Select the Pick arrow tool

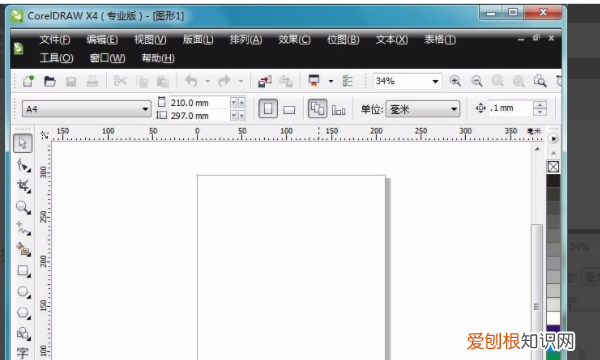click(23, 143)
